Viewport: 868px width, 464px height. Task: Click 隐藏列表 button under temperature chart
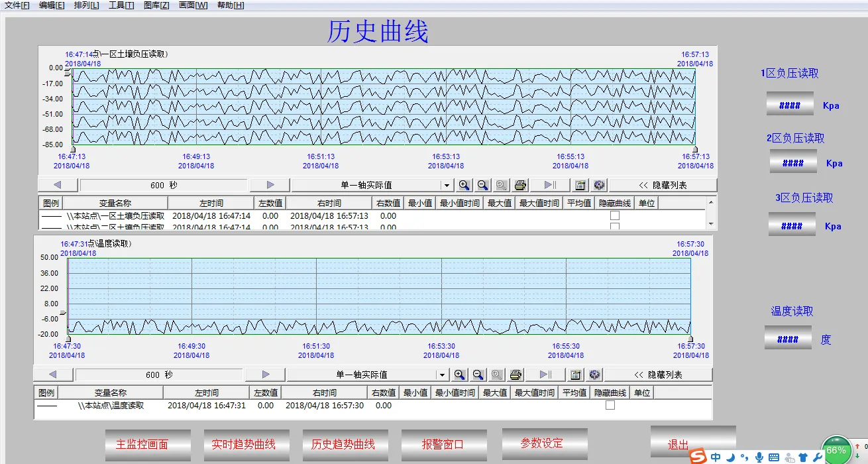[659, 375]
